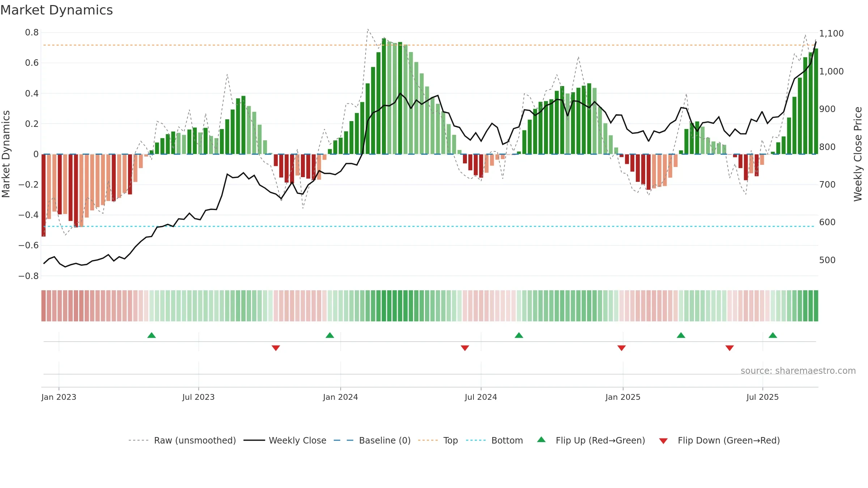Viewport: 868px width, 488px height.
Task: Click the Jul 2025 x-axis label
Action: pos(763,397)
